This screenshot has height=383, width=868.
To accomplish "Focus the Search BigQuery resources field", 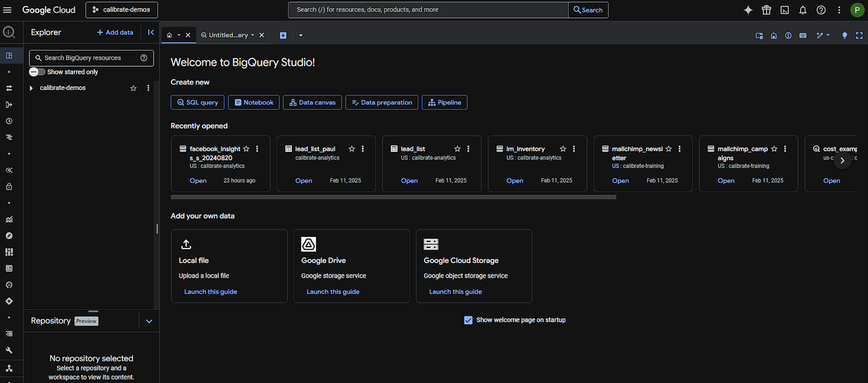I will pyautogui.click(x=91, y=58).
